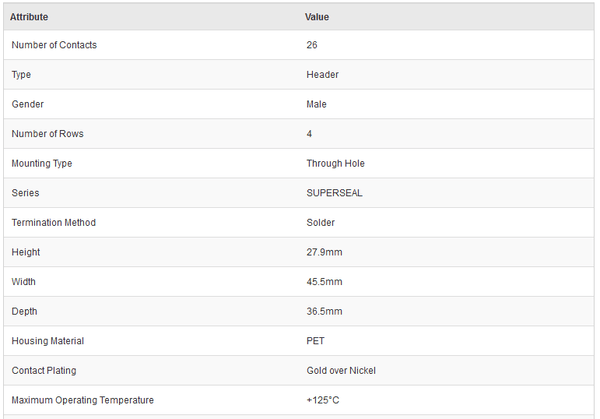This screenshot has width=600, height=419.
Task: Select the Solder value
Action: (320, 222)
